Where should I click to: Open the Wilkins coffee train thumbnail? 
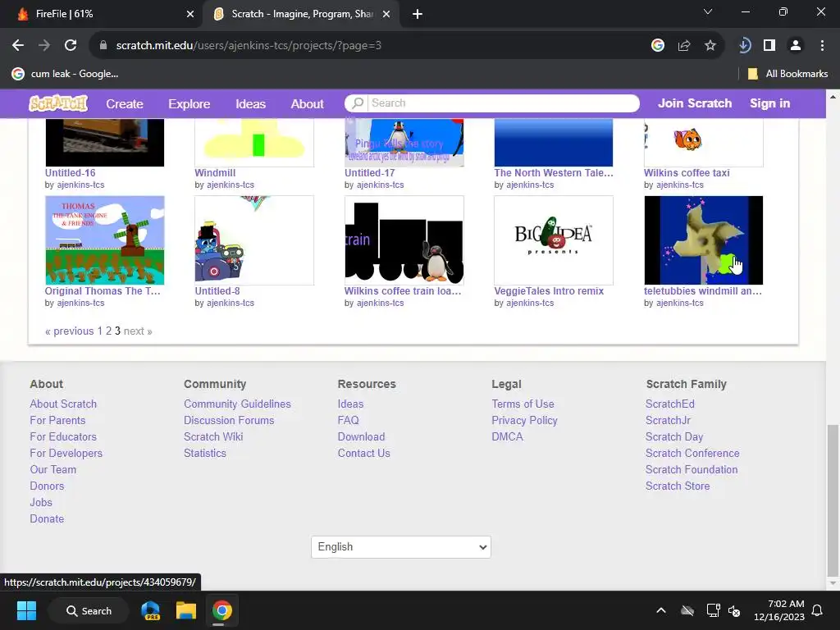pos(404,240)
